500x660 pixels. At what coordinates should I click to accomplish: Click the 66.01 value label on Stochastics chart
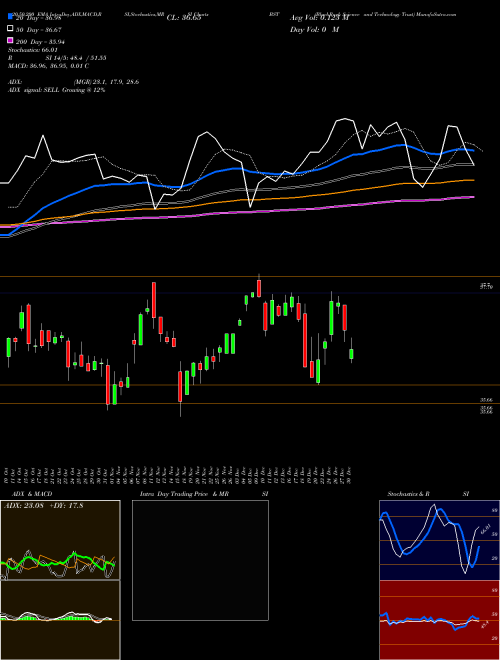[486, 529]
